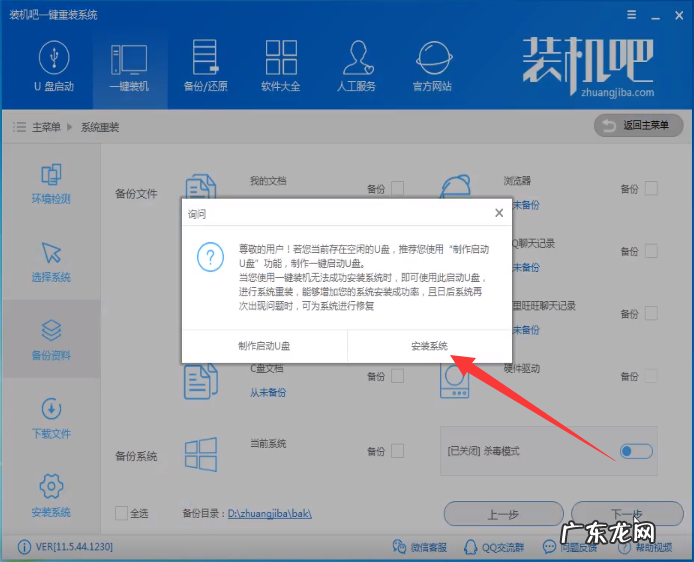This screenshot has height=562, width=694.
Task: Click the question mark icon in dialog
Action: click(210, 257)
